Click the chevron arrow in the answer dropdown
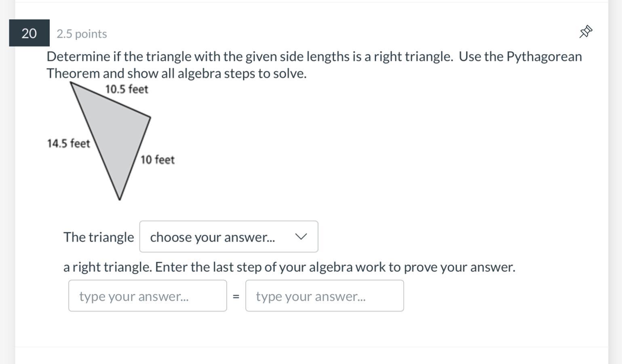Image resolution: width=622 pixels, height=364 pixels. coord(301,237)
